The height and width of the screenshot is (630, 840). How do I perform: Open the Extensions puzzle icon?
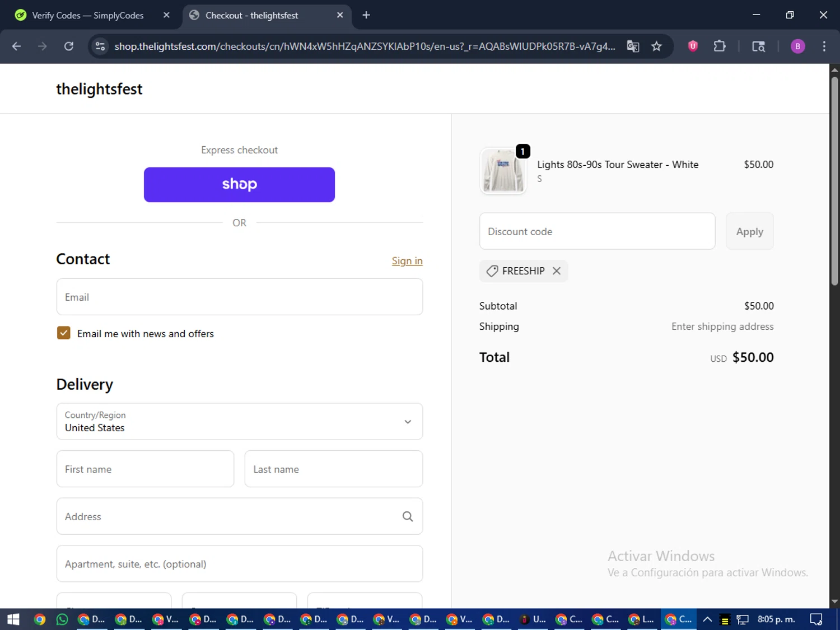(x=720, y=46)
